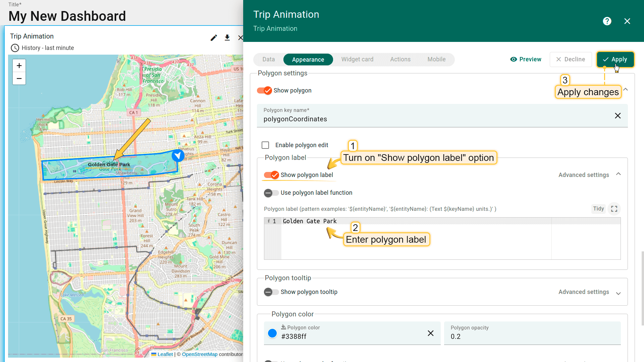This screenshot has width=644, height=362.
Task: Click the Preview eye icon
Action: (x=513, y=59)
